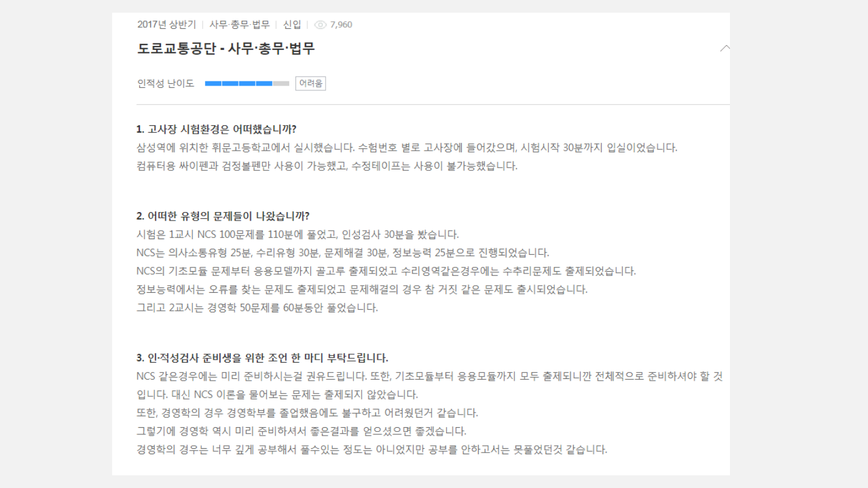Click question 3 heading about 준비생 조언
The width and height of the screenshot is (868, 488).
tap(262, 358)
